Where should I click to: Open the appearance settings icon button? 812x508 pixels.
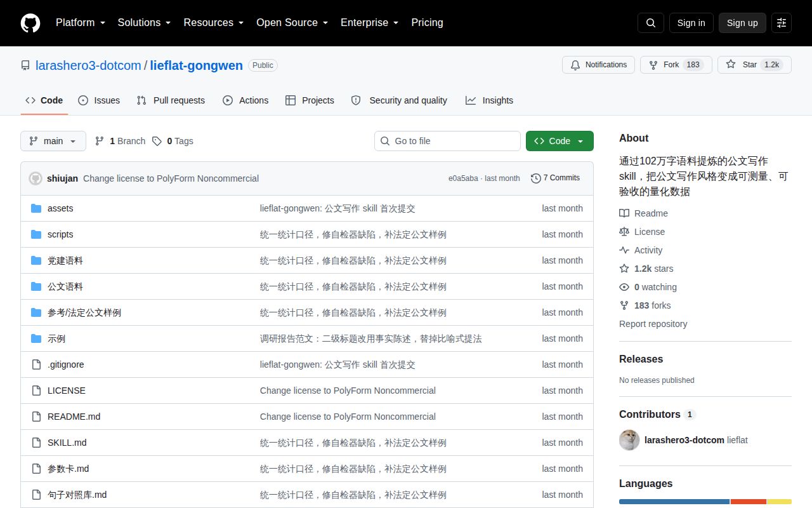pos(782,23)
